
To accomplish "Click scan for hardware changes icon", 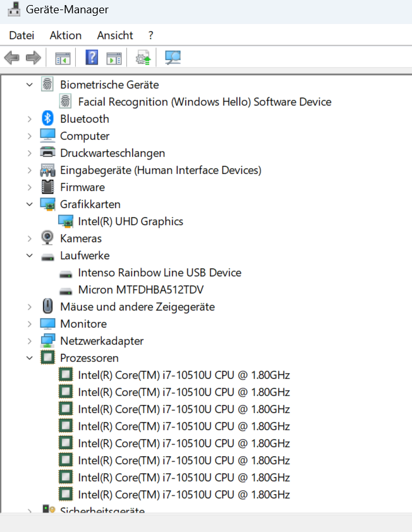I will pos(173,58).
